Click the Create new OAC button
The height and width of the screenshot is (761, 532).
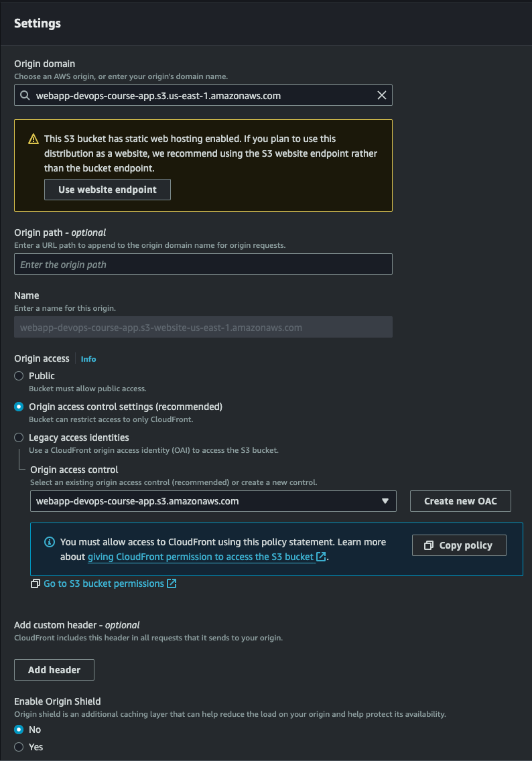(460, 501)
